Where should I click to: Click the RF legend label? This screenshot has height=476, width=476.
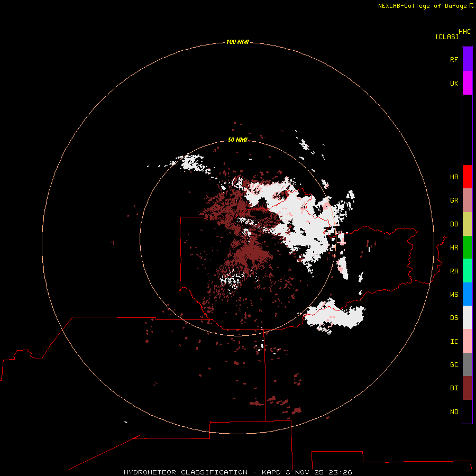click(454, 60)
